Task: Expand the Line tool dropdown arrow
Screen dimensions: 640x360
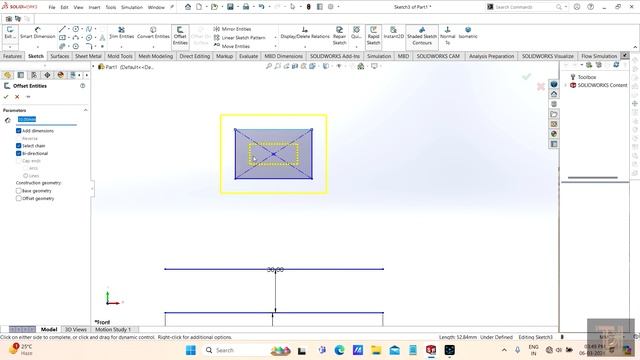Action: point(69,29)
